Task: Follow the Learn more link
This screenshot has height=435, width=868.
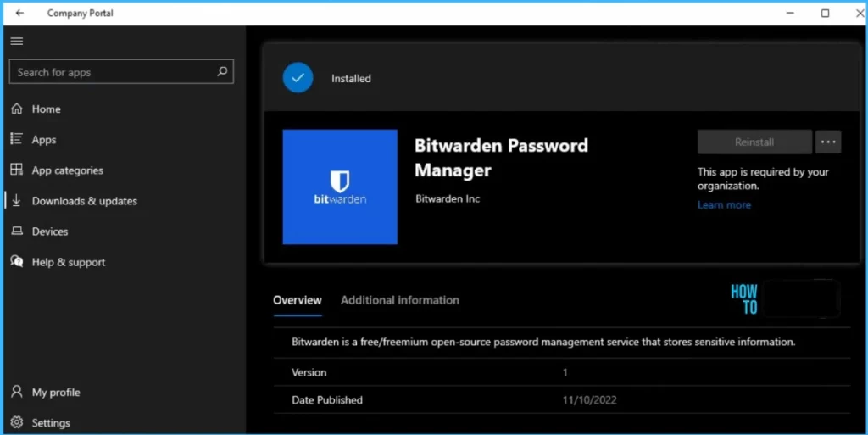Action: (x=724, y=204)
